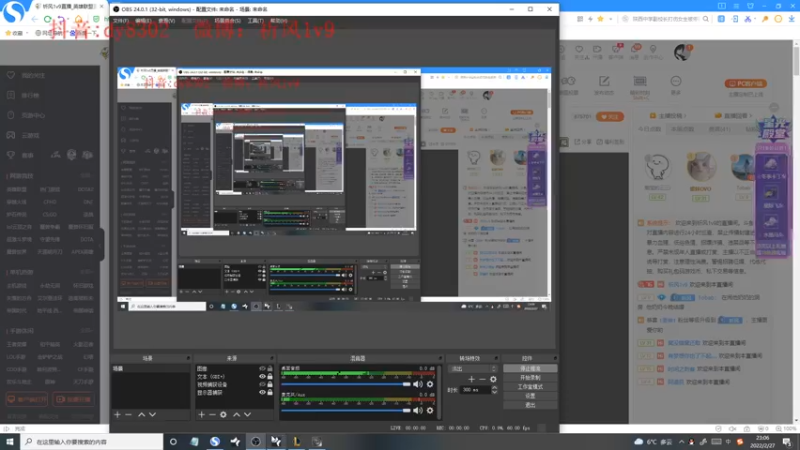This screenshot has height=450, width=800.
Task: Click the transition duration 300 ms field
Action: [x=474, y=390]
